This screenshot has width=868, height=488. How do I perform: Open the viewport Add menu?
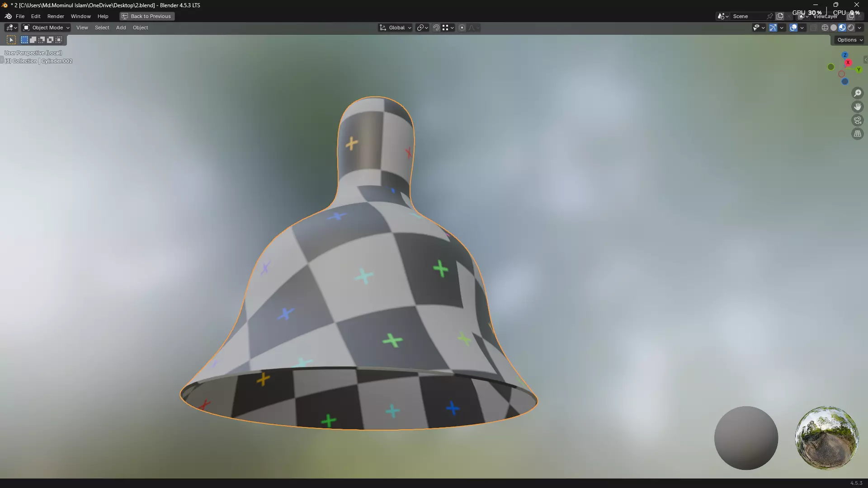[121, 28]
